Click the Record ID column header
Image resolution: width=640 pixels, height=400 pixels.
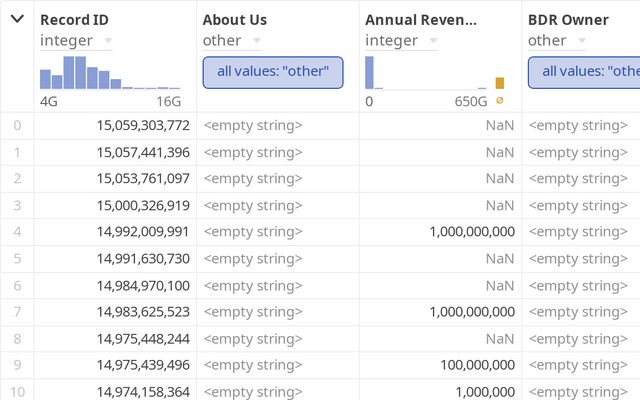[x=75, y=20]
